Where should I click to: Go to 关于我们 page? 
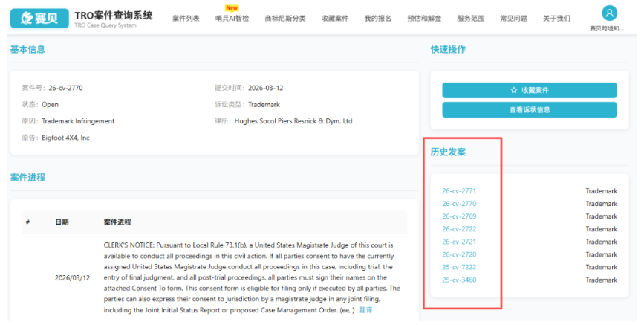[556, 19]
